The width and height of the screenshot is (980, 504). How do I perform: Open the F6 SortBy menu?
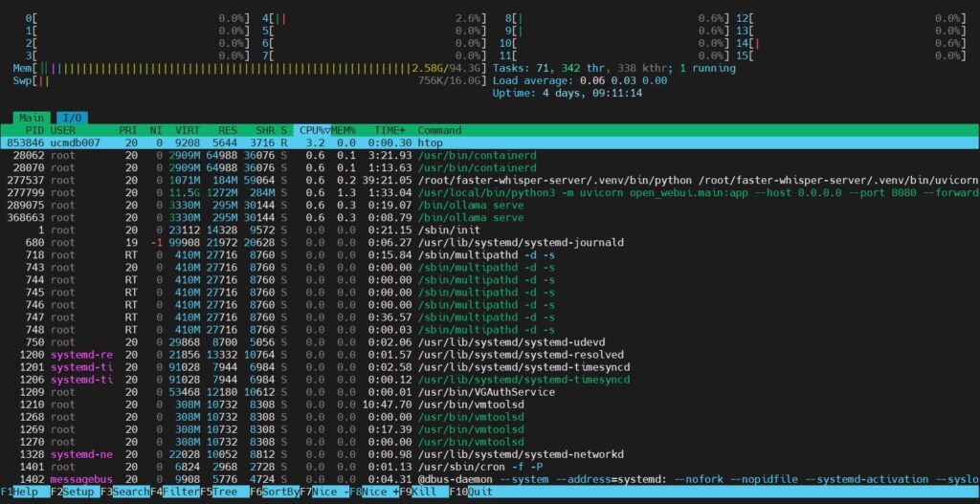275,493
